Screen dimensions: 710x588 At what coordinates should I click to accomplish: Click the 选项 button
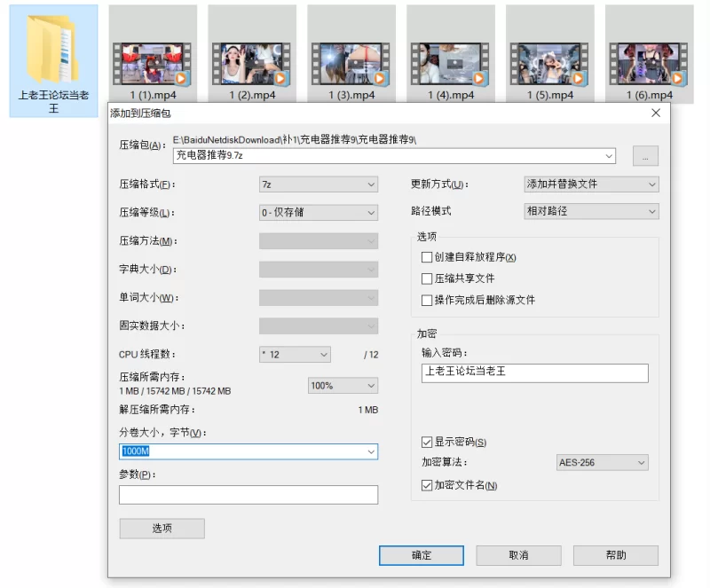pyautogui.click(x=162, y=529)
